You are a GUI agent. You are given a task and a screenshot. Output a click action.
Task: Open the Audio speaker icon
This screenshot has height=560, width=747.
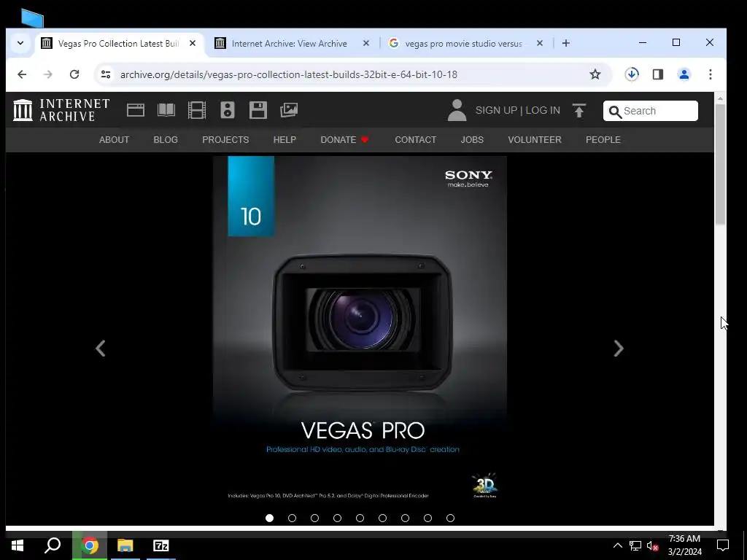pyautogui.click(x=228, y=110)
